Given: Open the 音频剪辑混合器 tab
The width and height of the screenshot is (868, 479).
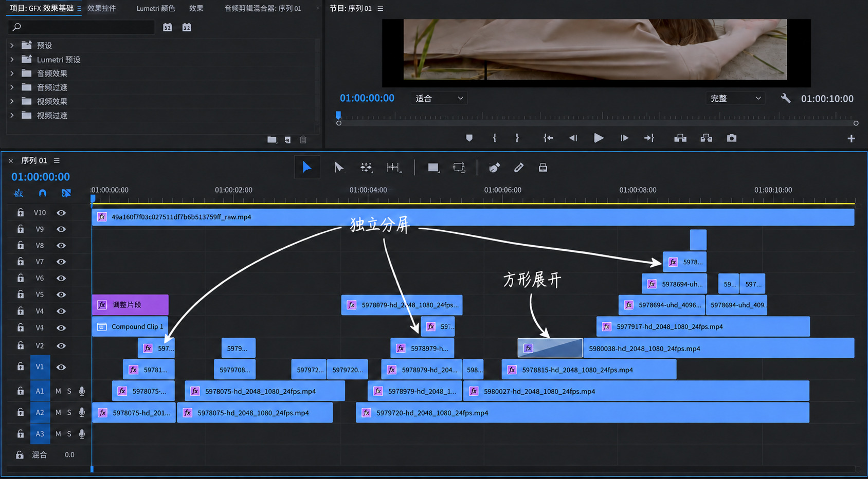Looking at the screenshot, I should click(263, 8).
